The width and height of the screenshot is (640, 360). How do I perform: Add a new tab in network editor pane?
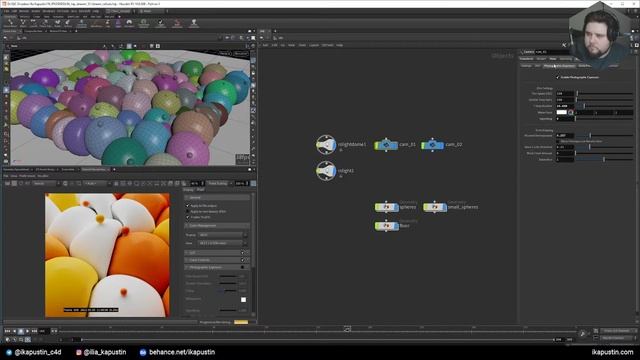275,31
